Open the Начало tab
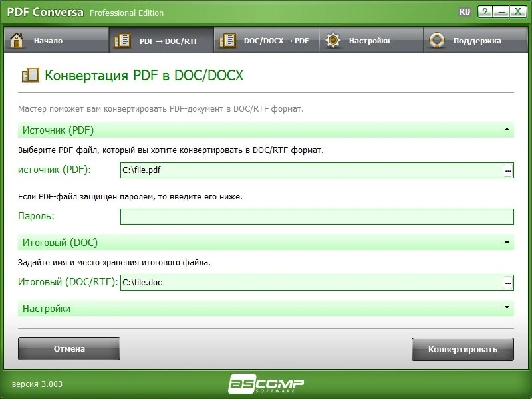This screenshot has height=399, width=532. [57, 40]
